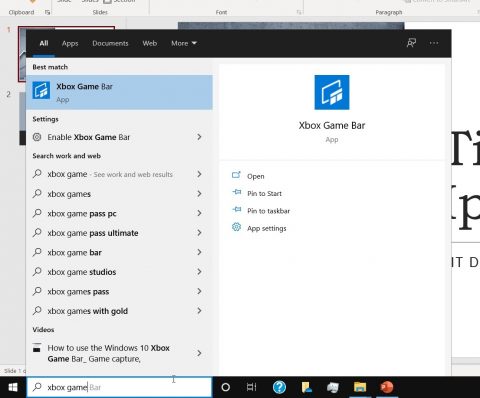
Task: Open the Get Help question mark taskbar icon
Action: click(x=279, y=387)
